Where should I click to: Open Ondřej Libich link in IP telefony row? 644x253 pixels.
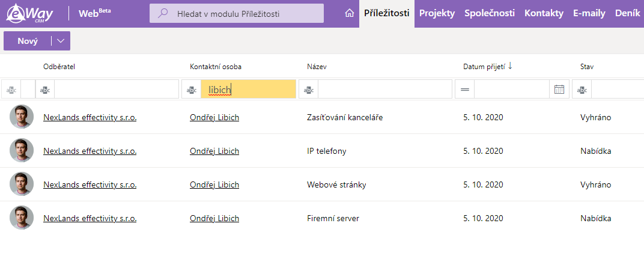[x=214, y=151]
